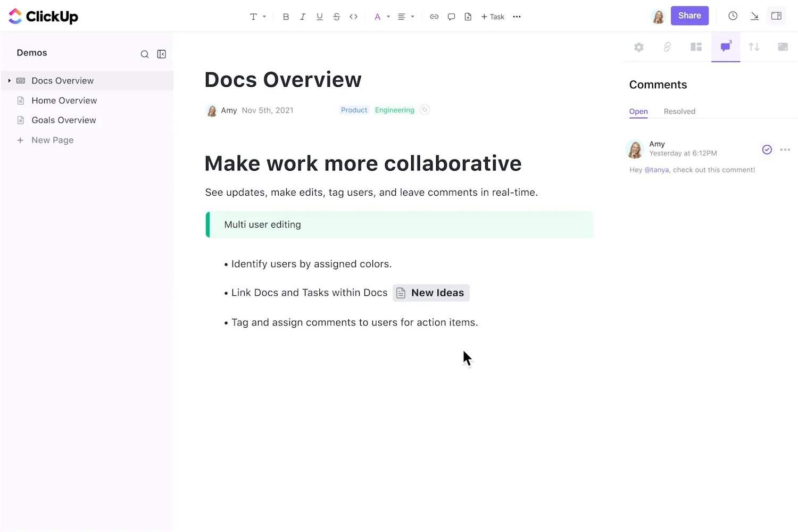This screenshot has width=798, height=532.
Task: Expand the text color dropdown arrow
Action: 388,16
